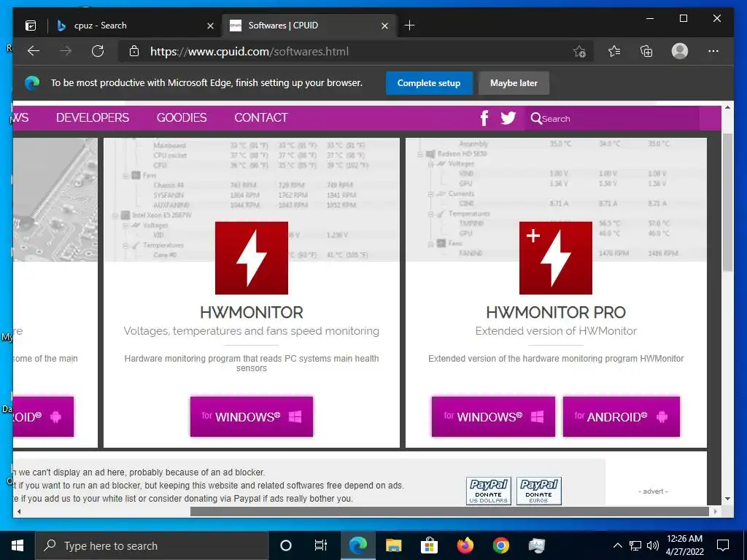The height and width of the screenshot is (560, 747).
Task: Open Task View on taskbar
Action: (321, 545)
